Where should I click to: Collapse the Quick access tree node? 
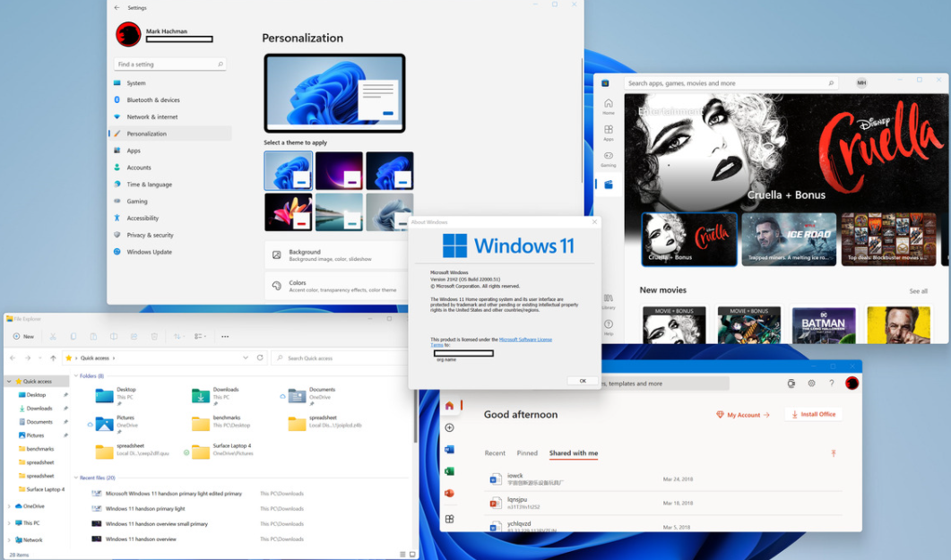point(9,381)
